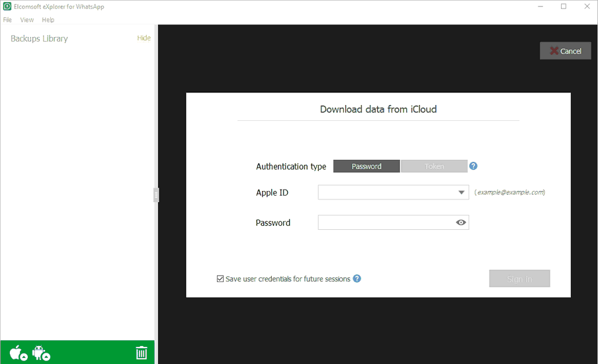The height and width of the screenshot is (364, 598).
Task: Click the trash bin delete icon
Action: [142, 353]
